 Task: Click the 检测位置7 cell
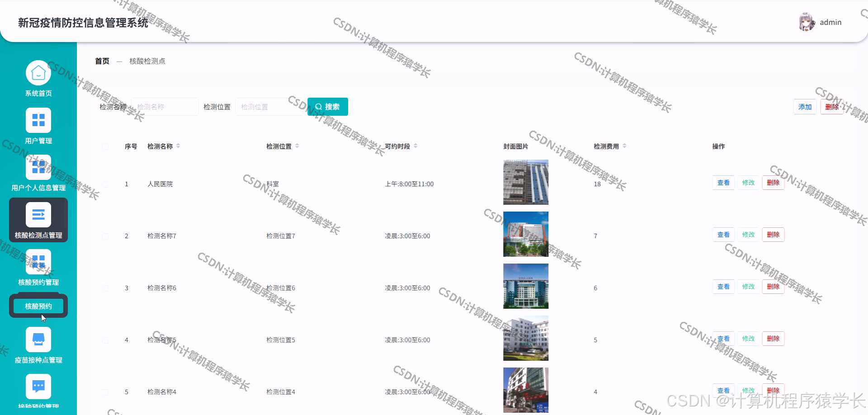281,236
